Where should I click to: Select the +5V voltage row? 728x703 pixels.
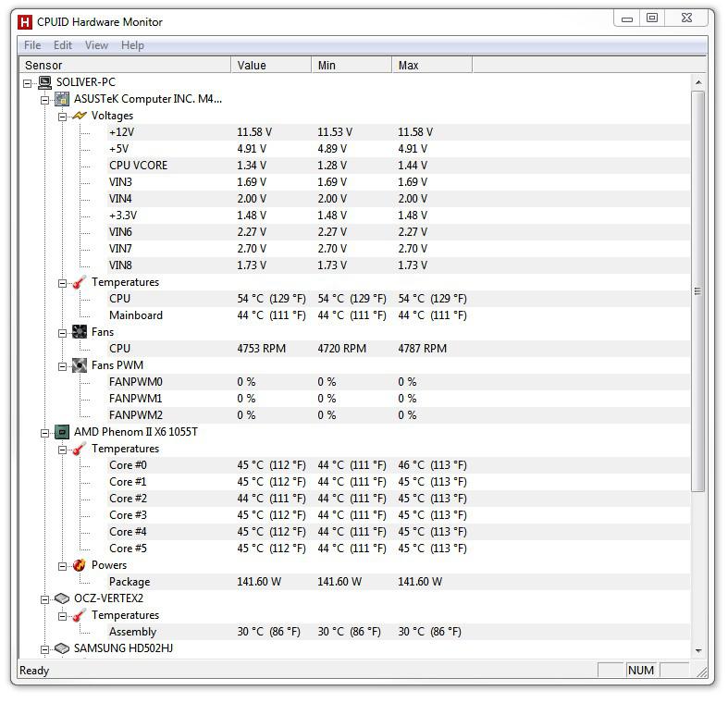[x=399, y=149]
